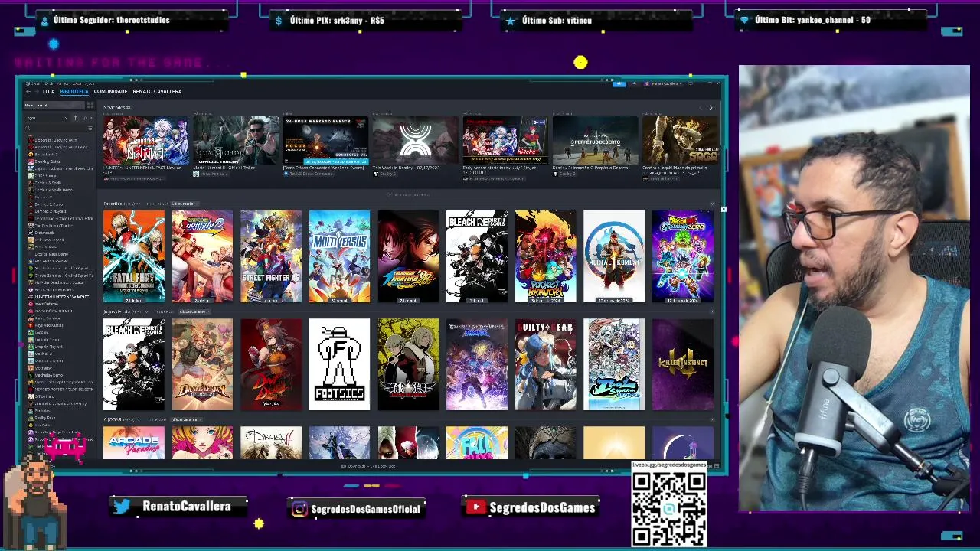Select Garou Mark of the Wolves cover
The image size is (980, 551).
(408, 364)
